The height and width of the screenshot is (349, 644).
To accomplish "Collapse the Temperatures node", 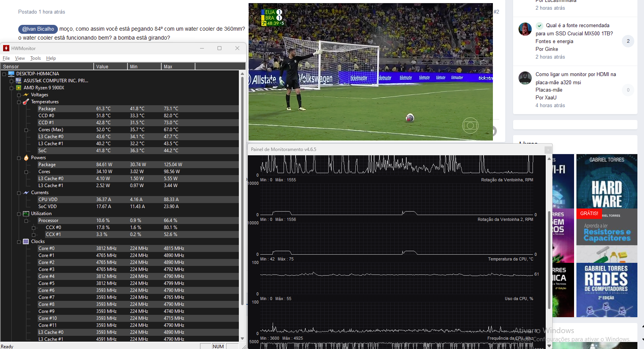I will tap(19, 102).
